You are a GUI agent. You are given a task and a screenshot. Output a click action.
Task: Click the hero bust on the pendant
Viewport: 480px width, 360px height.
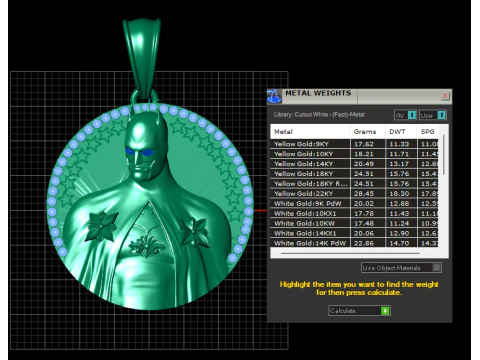pos(148,207)
